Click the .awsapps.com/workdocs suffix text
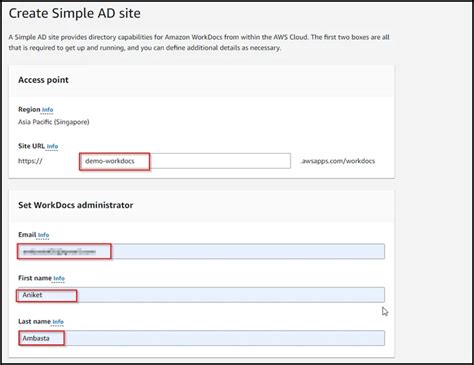 coord(338,161)
